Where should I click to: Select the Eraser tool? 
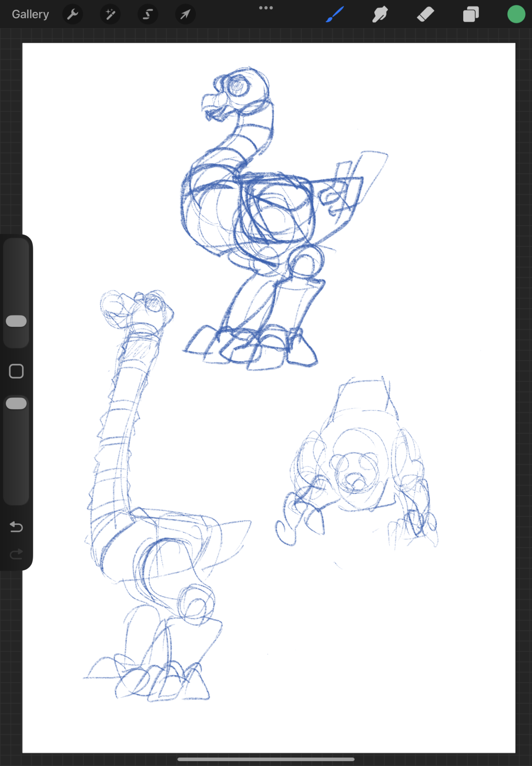coord(425,15)
